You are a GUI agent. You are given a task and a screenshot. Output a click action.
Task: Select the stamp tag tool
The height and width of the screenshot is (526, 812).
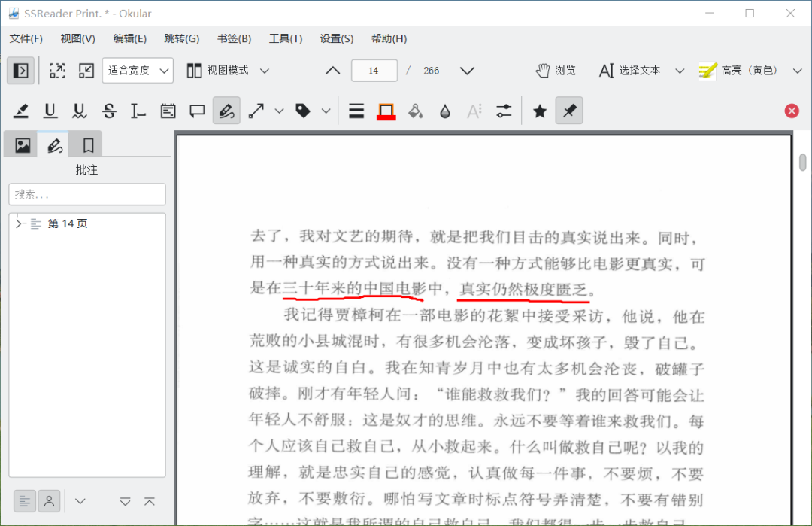point(303,111)
